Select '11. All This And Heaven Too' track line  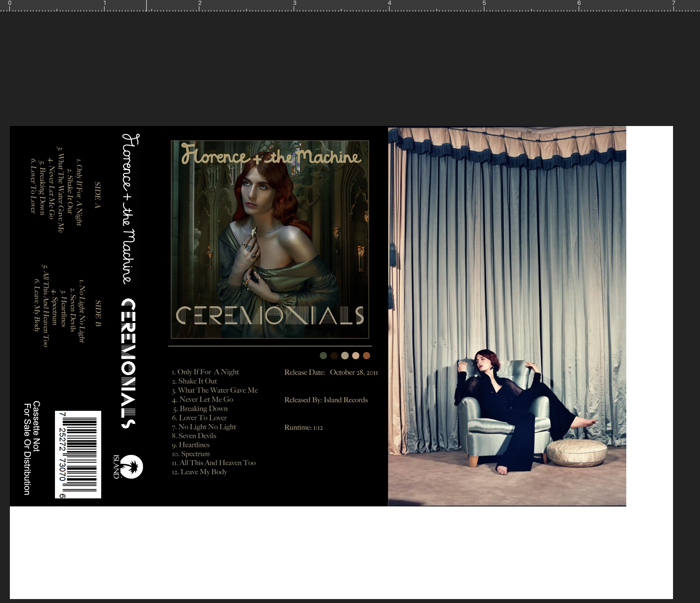(x=214, y=463)
